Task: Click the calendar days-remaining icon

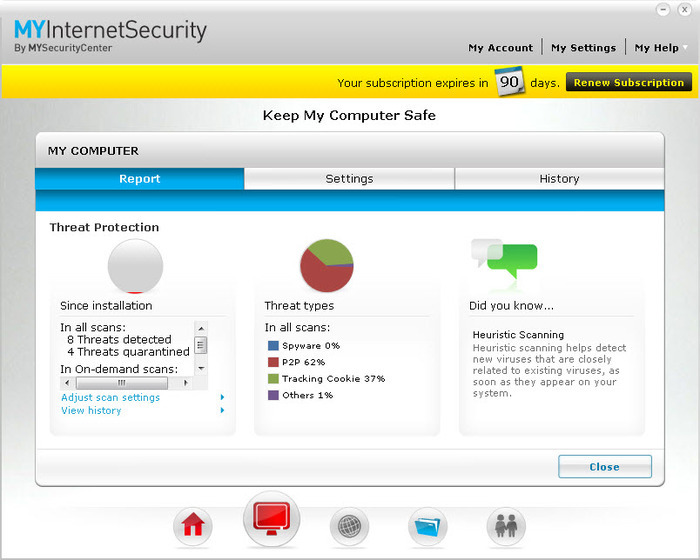Action: click(509, 81)
